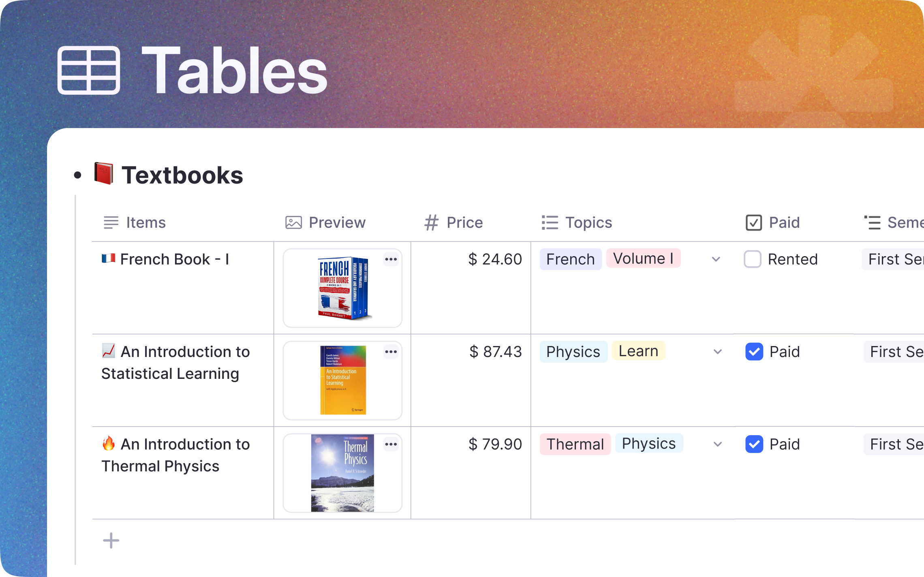Viewport: 924px width, 577px height.
Task: Click the fire emoji icon on Thermal Physics
Action: tap(109, 444)
